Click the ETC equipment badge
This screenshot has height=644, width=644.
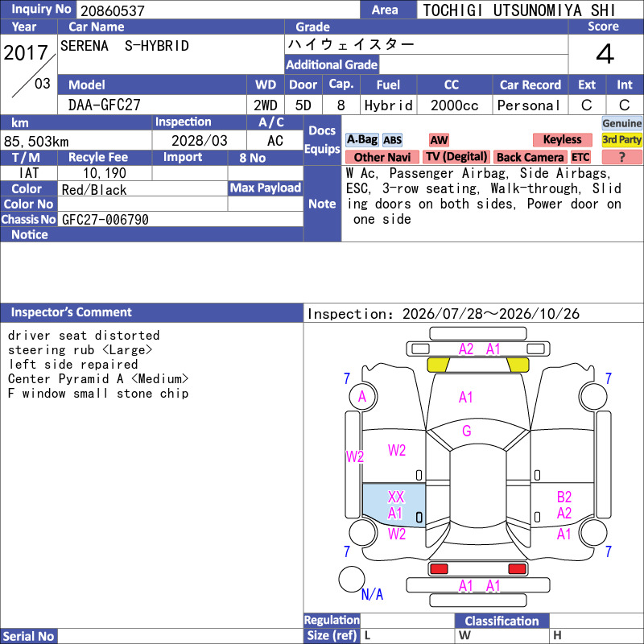pos(580,157)
